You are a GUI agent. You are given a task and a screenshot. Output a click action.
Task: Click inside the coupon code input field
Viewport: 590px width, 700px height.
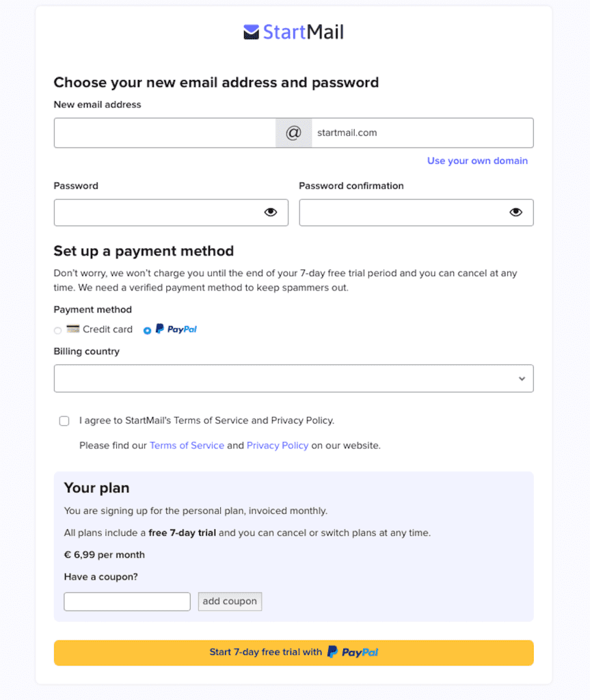126,601
